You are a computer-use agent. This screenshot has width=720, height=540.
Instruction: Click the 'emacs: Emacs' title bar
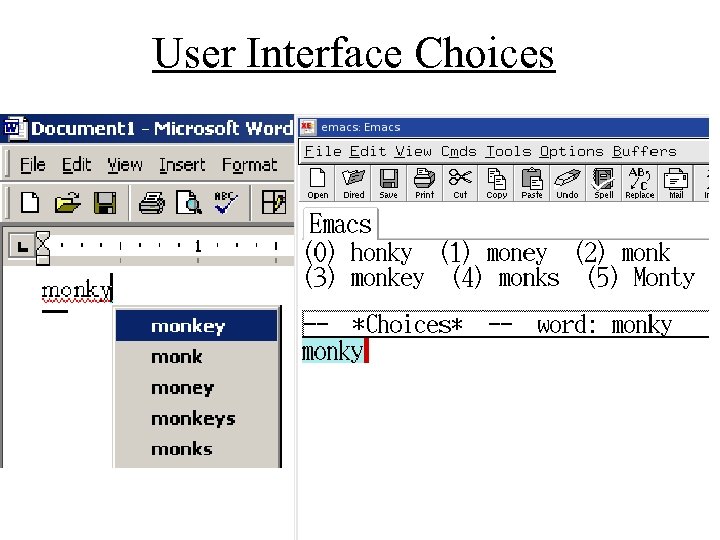[x=504, y=127]
